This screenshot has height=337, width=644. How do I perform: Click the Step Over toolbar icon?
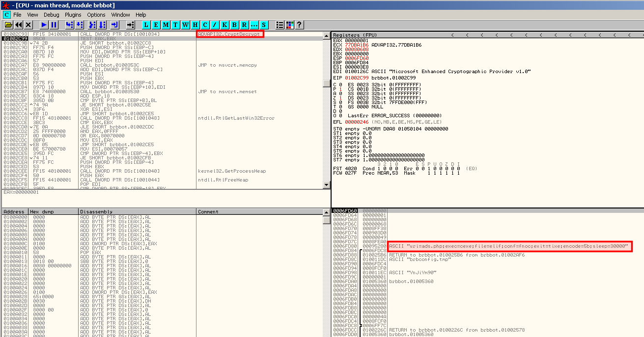click(x=80, y=25)
